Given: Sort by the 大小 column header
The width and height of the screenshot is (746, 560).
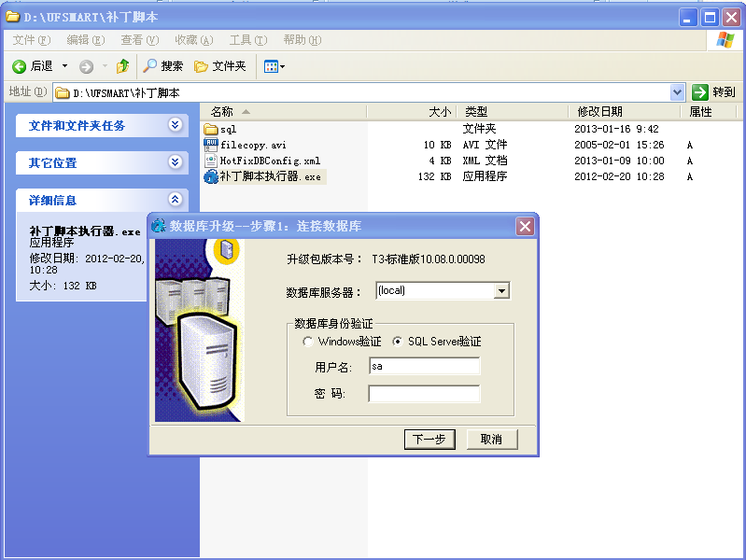Looking at the screenshot, I should click(x=412, y=112).
